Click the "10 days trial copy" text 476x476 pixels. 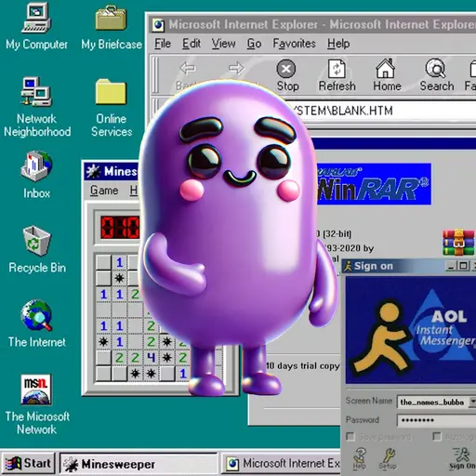point(302,365)
